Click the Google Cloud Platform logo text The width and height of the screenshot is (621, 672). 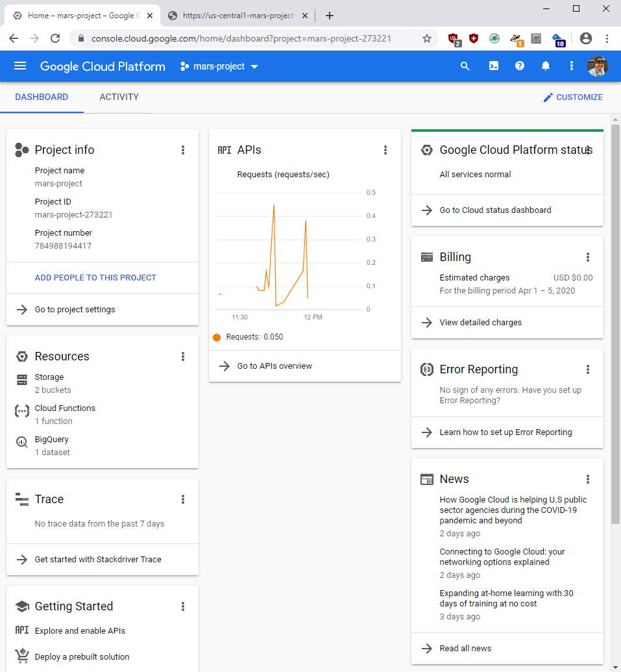(x=103, y=66)
